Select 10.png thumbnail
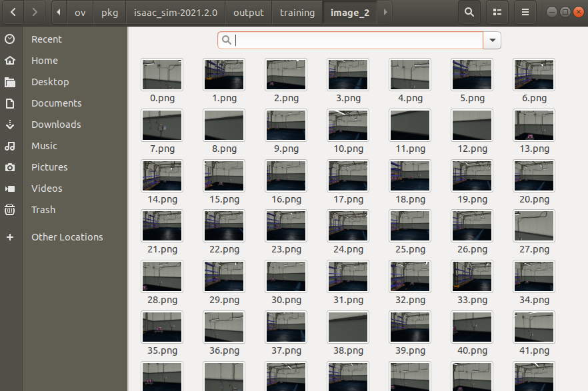This screenshot has height=391, width=588. point(348,125)
